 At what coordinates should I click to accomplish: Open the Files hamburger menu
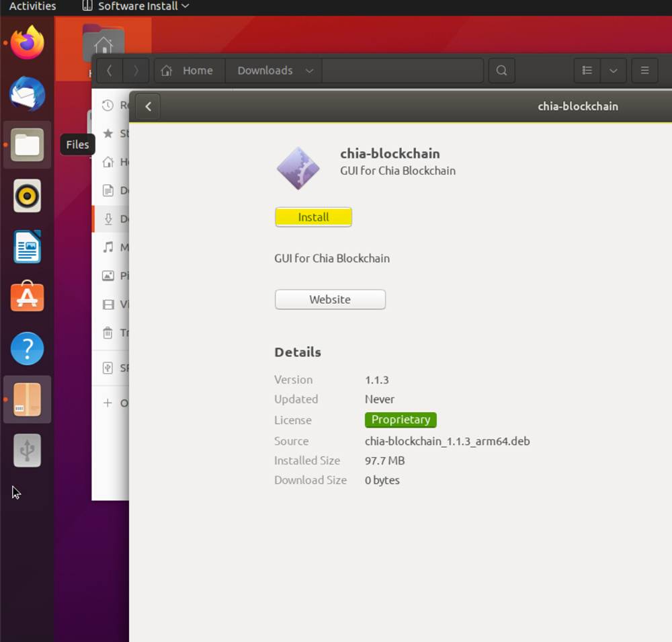(x=644, y=71)
